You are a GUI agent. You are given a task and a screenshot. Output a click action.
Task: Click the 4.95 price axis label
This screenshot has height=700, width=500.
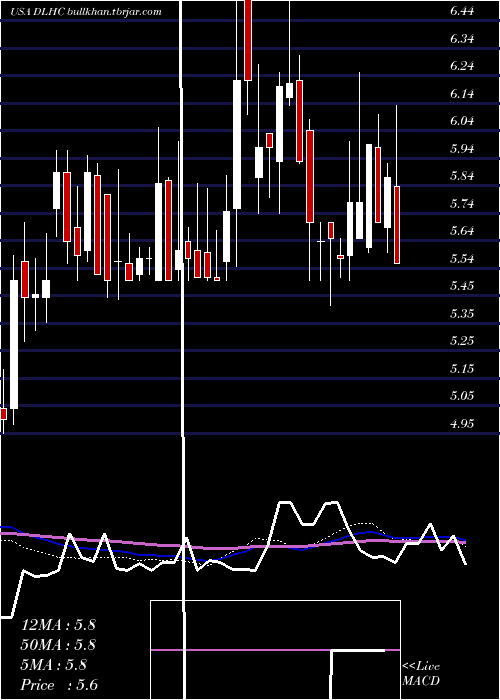[462, 423]
